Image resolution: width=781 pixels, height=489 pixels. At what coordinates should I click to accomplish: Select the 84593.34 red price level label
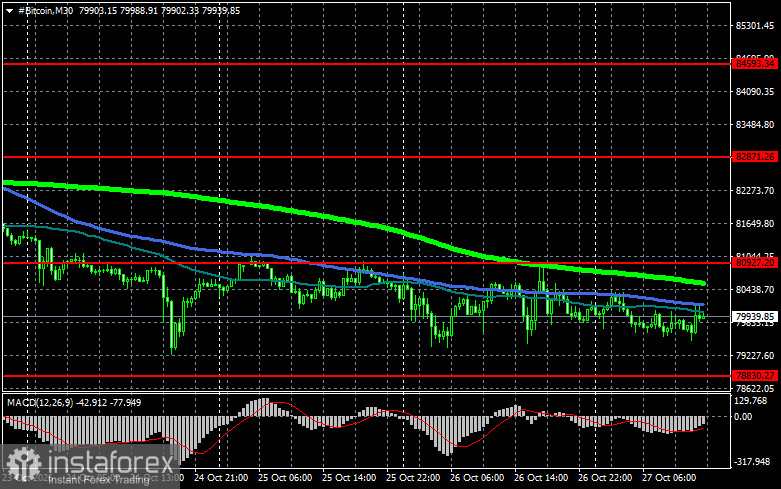[x=755, y=64]
